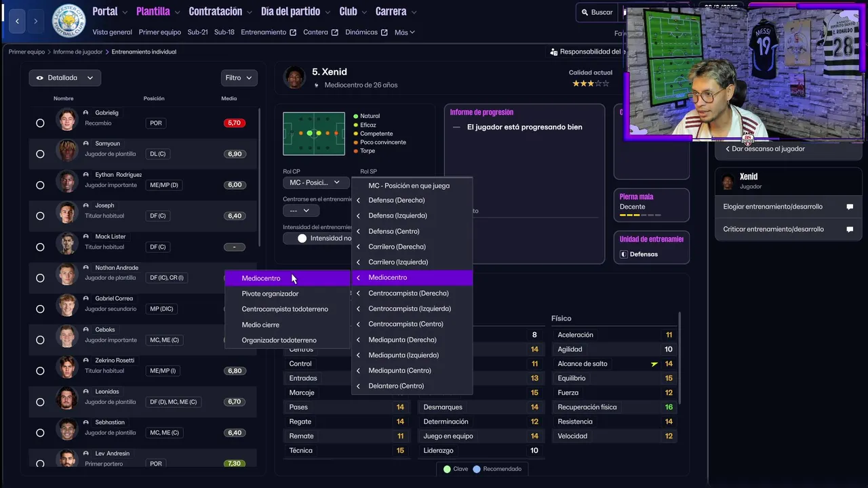This screenshot has height=488, width=868.
Task: Open Entrenamiento external link
Action: click(269, 32)
